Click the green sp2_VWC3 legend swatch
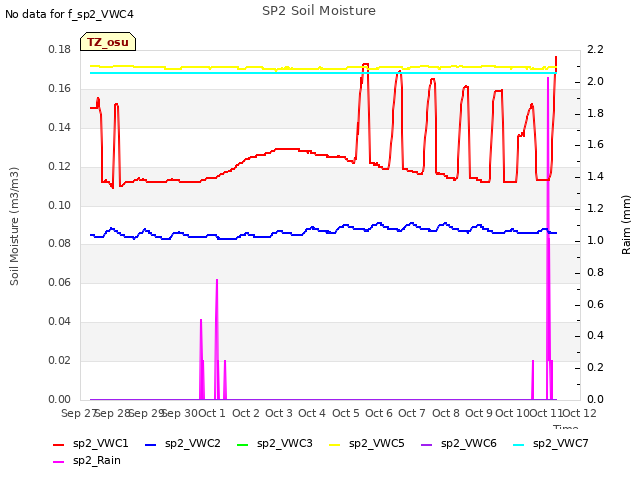Viewport: 640px width, 480px height. coord(242,444)
